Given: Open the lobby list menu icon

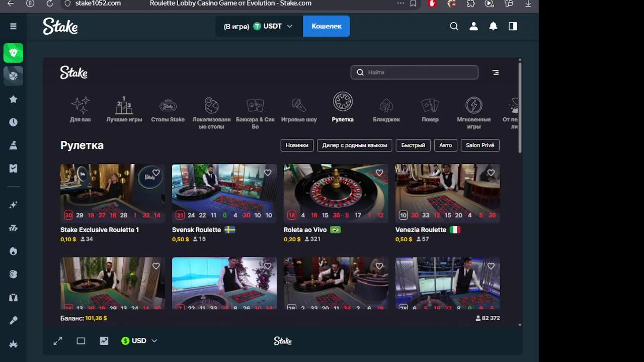Looking at the screenshot, I should coord(496,72).
